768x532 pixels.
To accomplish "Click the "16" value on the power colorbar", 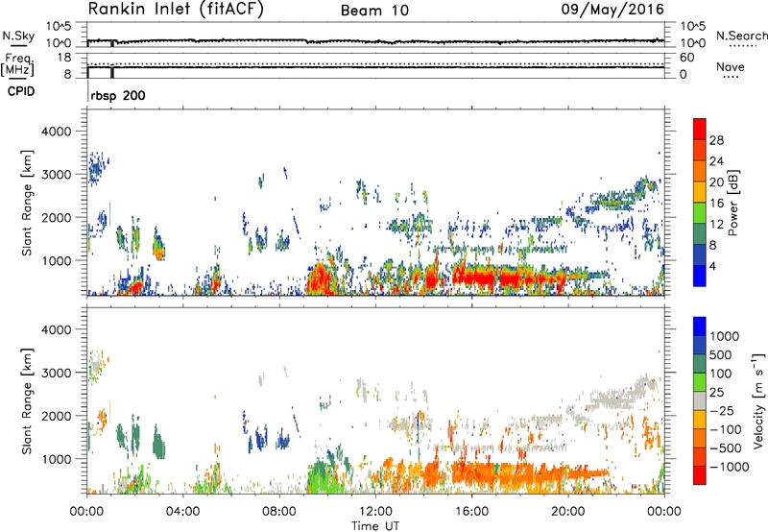I will [716, 204].
